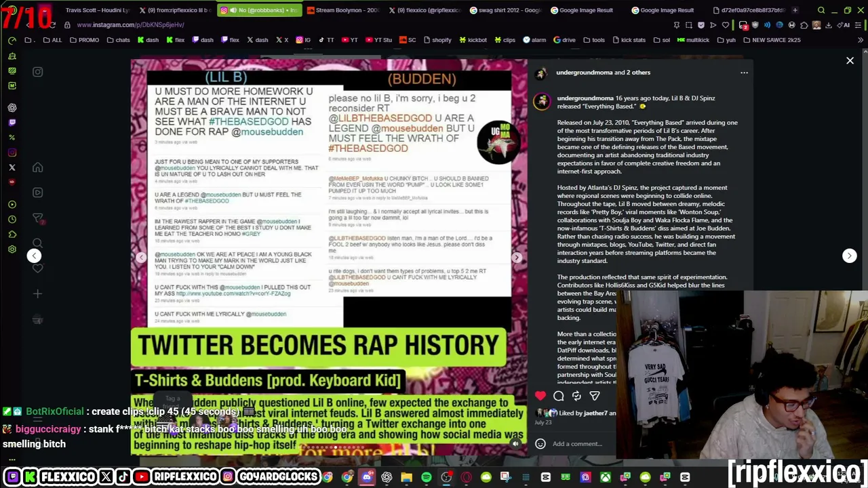Open the browser sidebar extensions puzzle icon

point(12,235)
